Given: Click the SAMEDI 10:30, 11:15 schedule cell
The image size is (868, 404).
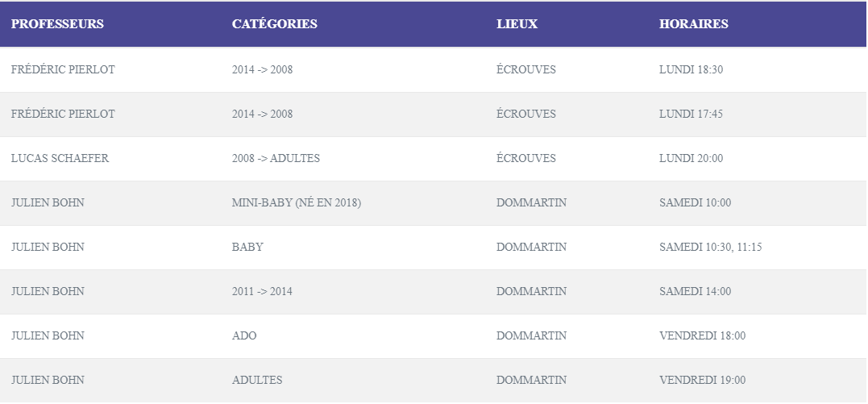Looking at the screenshot, I should tap(710, 248).
